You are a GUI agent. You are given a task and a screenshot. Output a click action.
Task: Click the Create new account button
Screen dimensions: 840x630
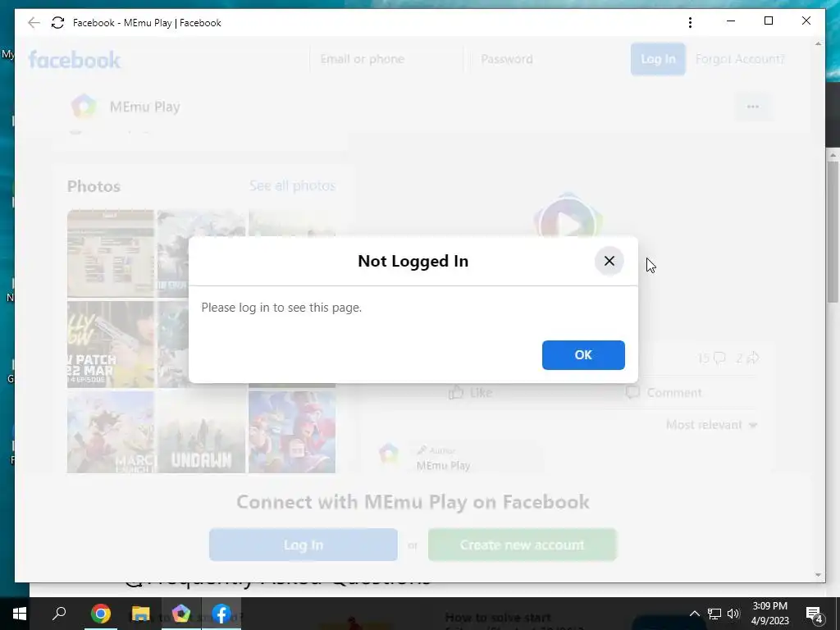[523, 545]
